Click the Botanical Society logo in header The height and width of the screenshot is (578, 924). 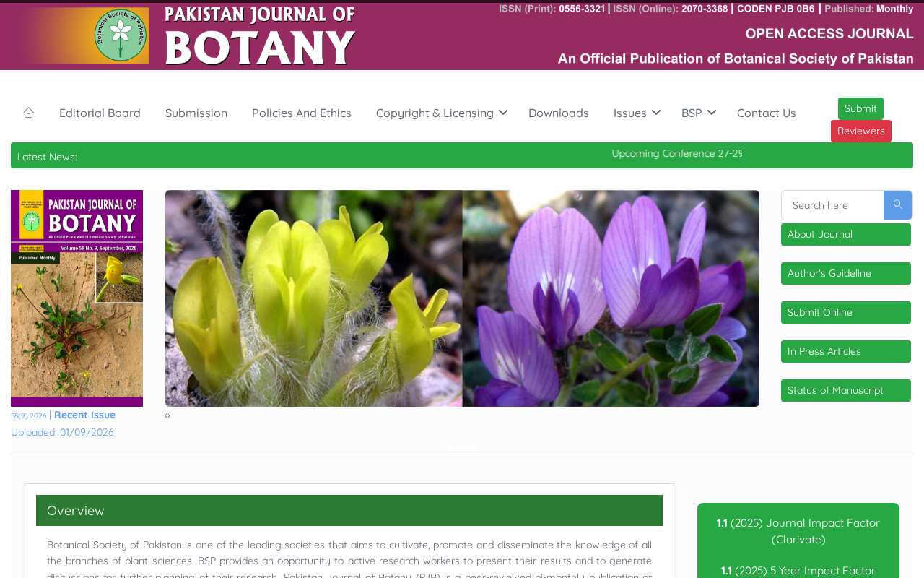pos(122,35)
